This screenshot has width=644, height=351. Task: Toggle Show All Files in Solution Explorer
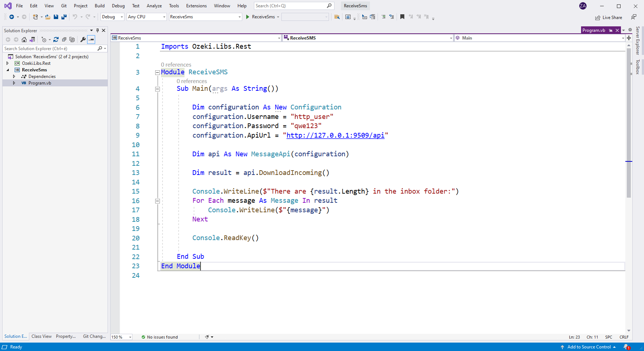point(72,40)
